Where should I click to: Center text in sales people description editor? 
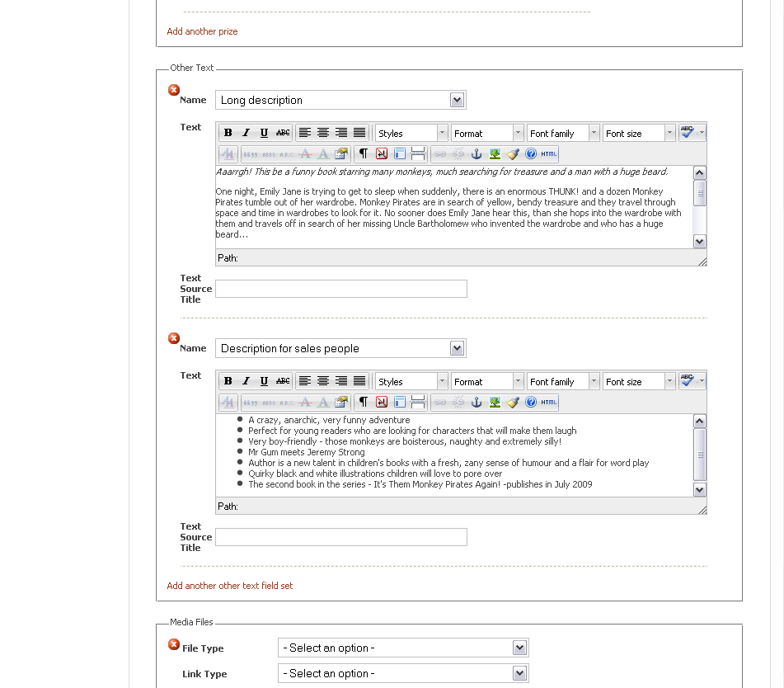pyautogui.click(x=323, y=381)
